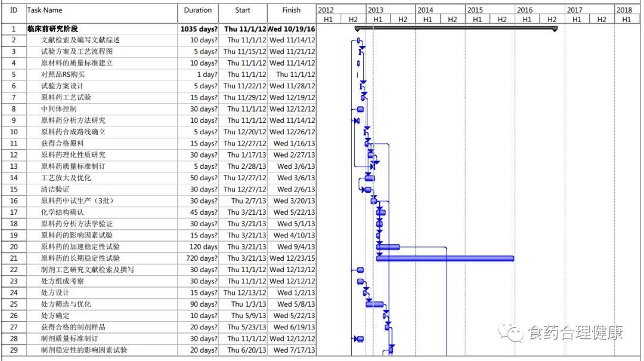Click the 2014 year label in timescale
644x361 pixels.
(x=425, y=10)
